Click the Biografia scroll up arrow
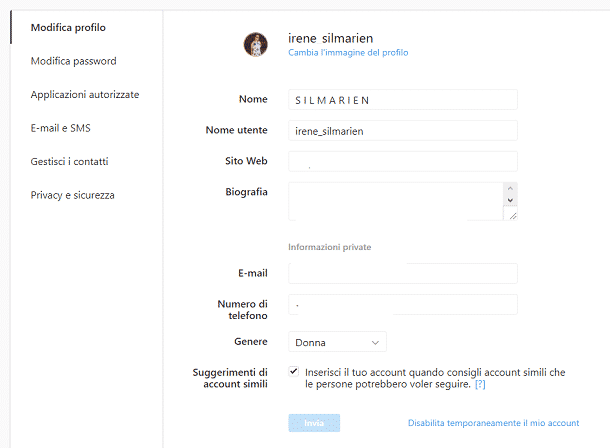 (x=510, y=188)
